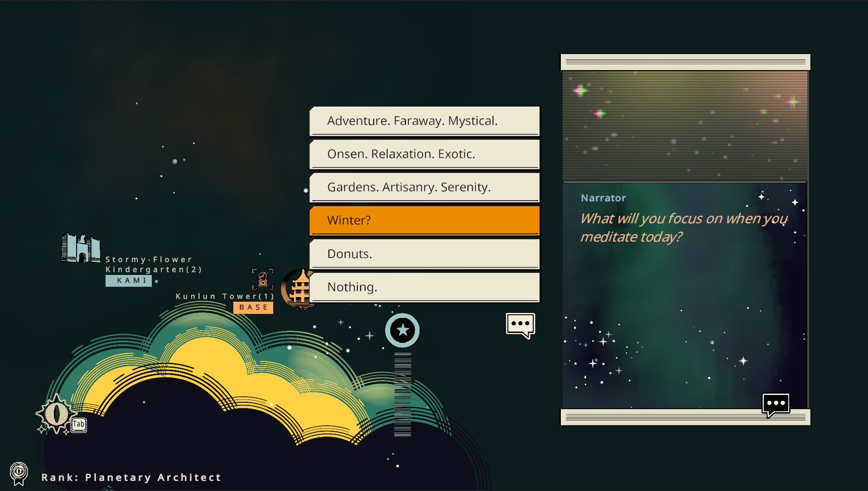Choose the 'Onsen. Relaxation. Exotic.' option
The width and height of the screenshot is (868, 491).
pyautogui.click(x=424, y=154)
